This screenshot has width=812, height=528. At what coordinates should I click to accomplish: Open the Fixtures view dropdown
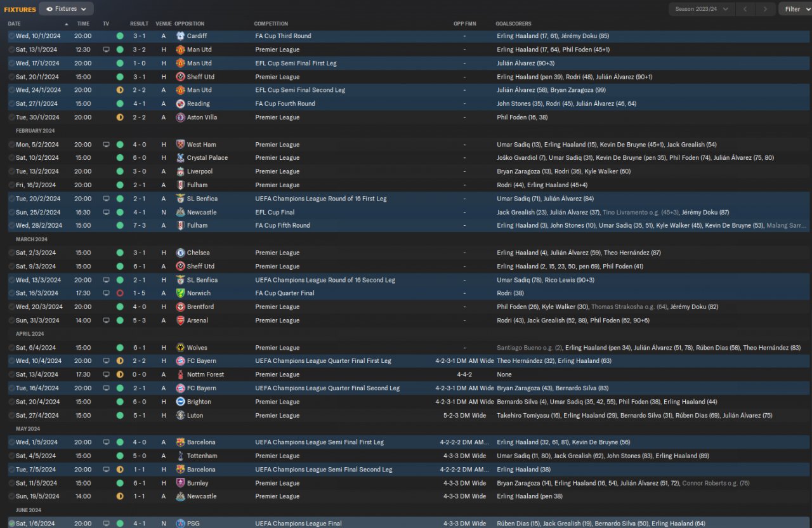pyautogui.click(x=66, y=9)
